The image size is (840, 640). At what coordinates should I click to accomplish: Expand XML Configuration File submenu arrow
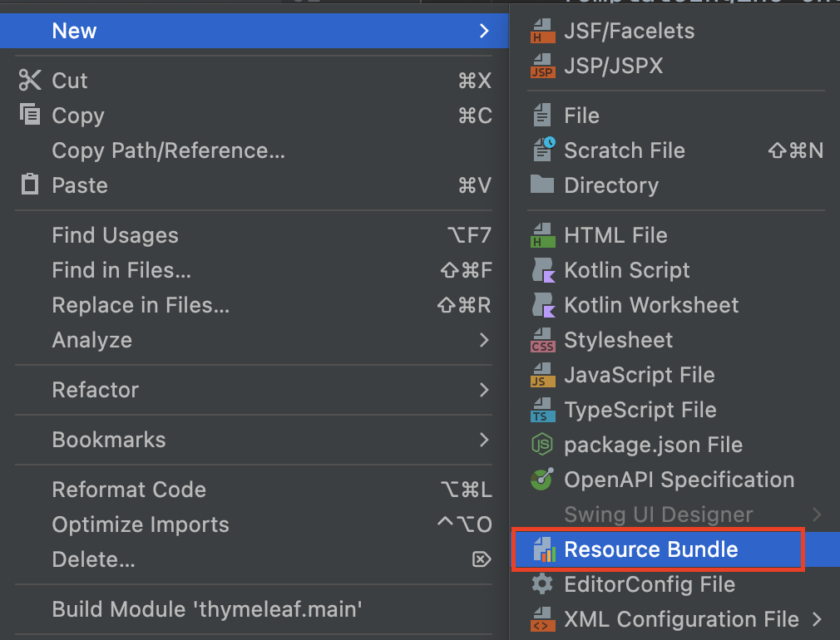(x=818, y=619)
